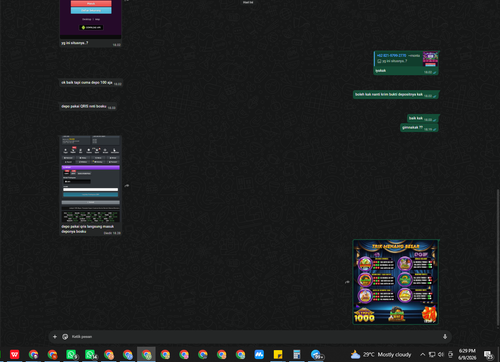This screenshot has height=362, width=500.
Task: Forward the 'Trik Menang Besar' image
Action: click(x=347, y=282)
